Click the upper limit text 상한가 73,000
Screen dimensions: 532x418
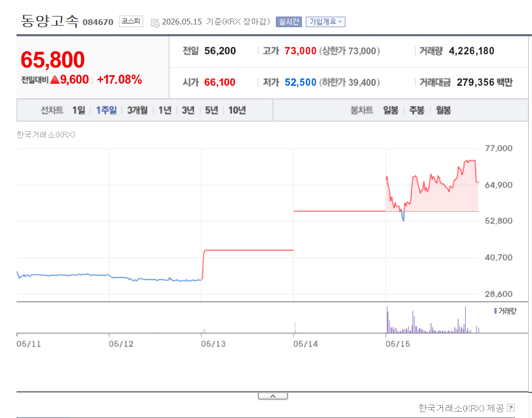point(349,51)
